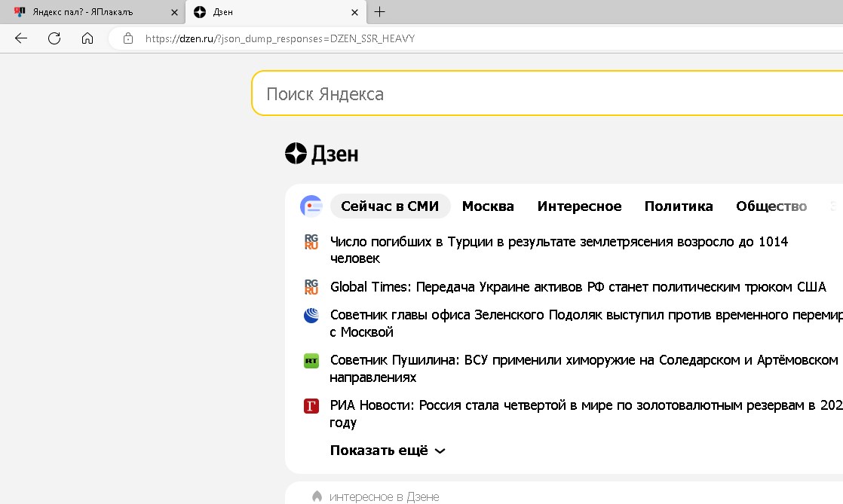Open the Политика news tab
Viewport: 843px width, 504px height.
pyautogui.click(x=679, y=206)
